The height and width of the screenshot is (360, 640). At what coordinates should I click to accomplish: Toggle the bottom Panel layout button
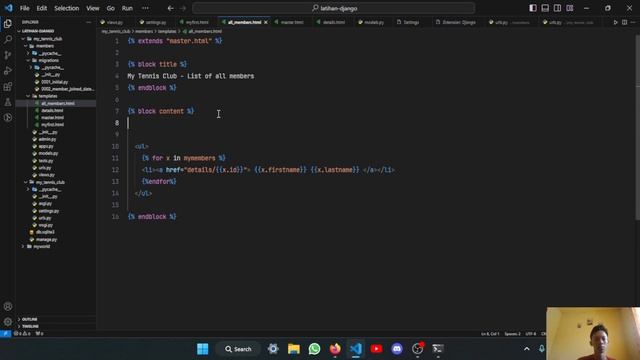pos(545,8)
